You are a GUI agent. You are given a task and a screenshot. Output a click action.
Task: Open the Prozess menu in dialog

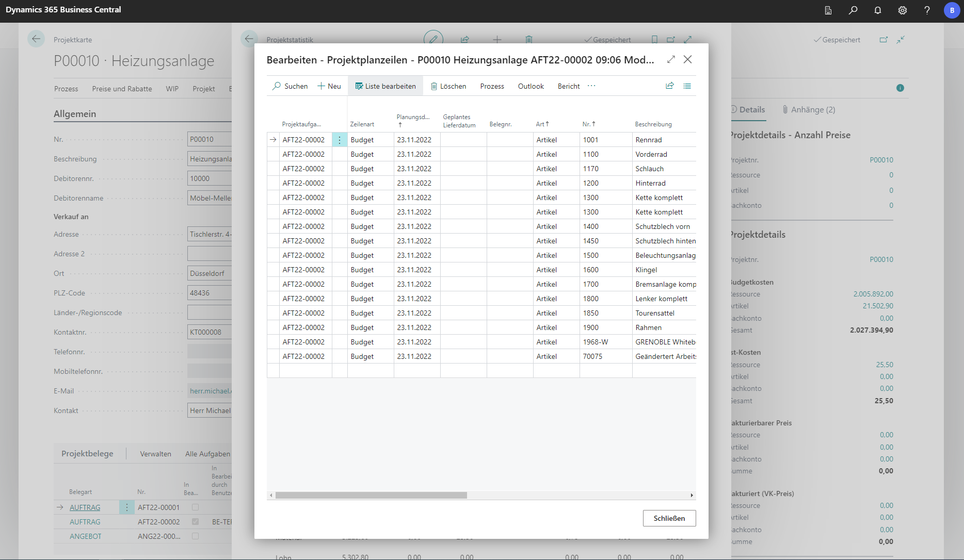point(492,86)
